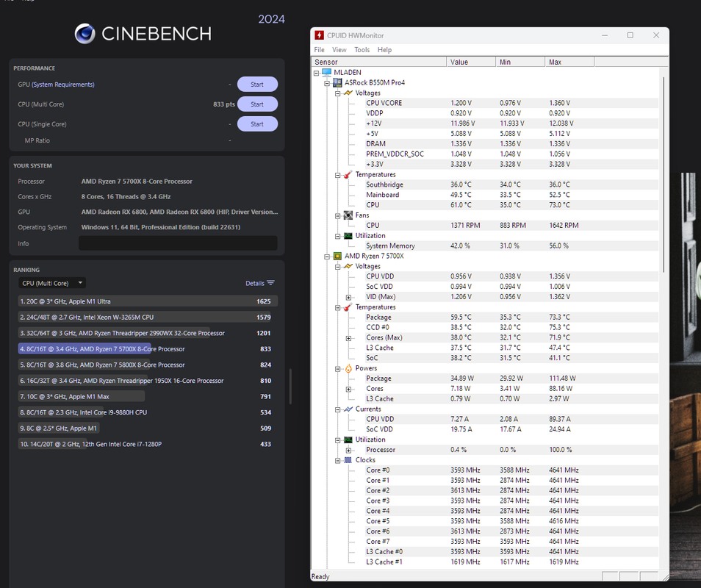Click the Ryzen Utilization chip icon

click(348, 440)
